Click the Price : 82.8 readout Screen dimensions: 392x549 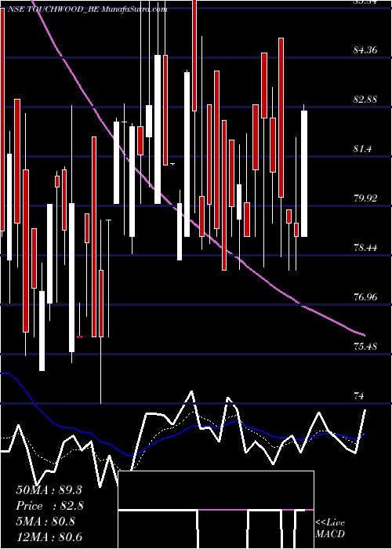pyautogui.click(x=49, y=506)
